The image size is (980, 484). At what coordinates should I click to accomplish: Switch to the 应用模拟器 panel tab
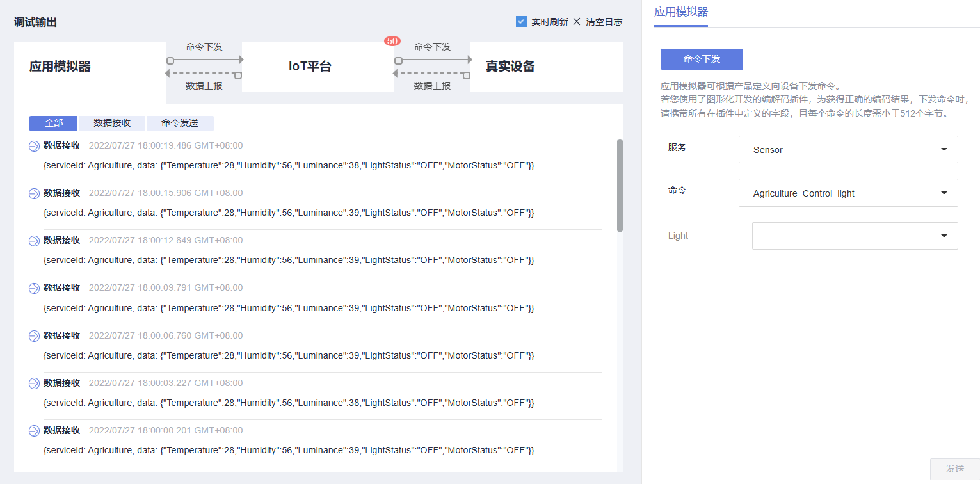point(681,12)
